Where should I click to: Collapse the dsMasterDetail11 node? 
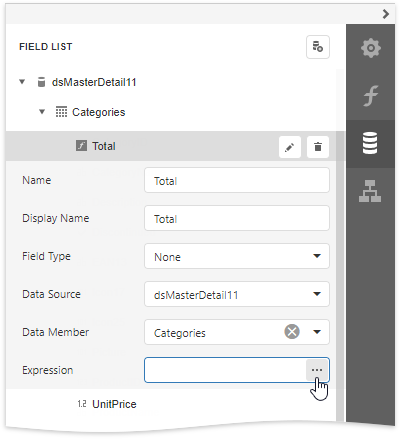(22, 82)
